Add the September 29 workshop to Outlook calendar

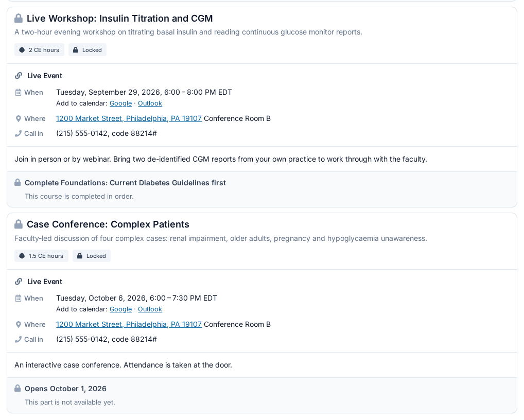pyautogui.click(x=150, y=103)
